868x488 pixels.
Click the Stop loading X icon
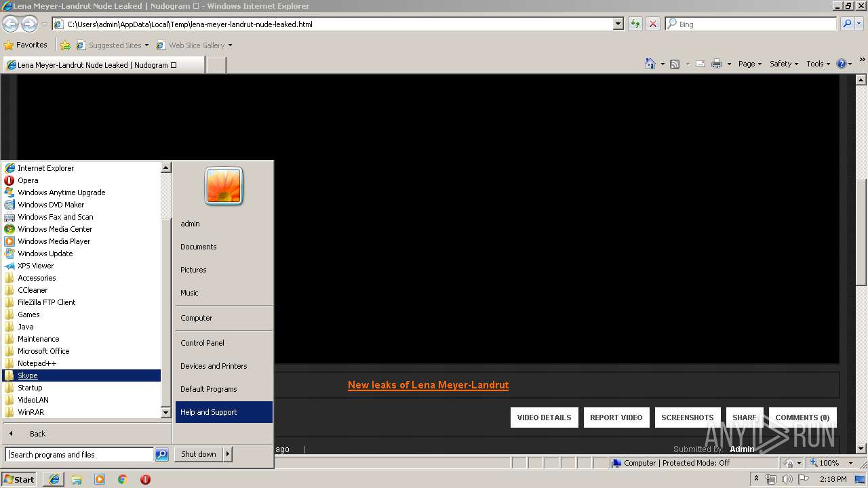pos(652,24)
